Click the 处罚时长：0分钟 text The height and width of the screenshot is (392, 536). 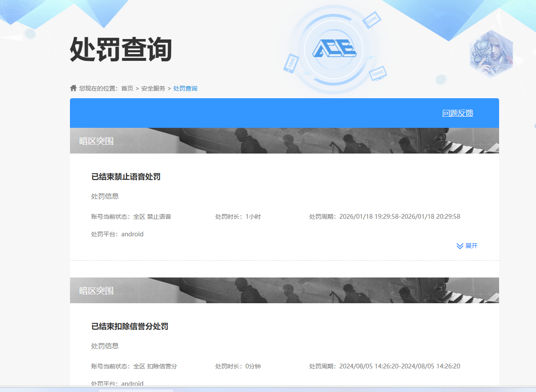coord(238,366)
